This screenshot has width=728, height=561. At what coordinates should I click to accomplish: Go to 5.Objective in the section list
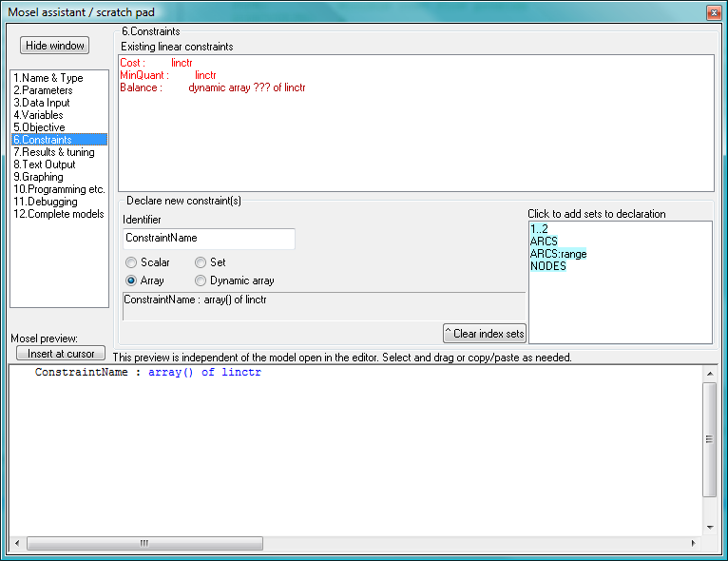[x=40, y=127]
